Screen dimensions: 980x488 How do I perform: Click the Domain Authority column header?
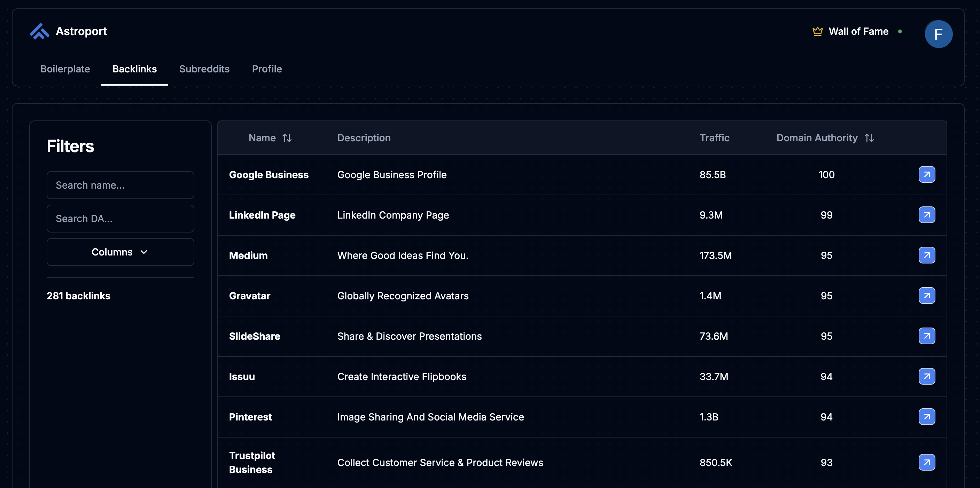pyautogui.click(x=817, y=138)
